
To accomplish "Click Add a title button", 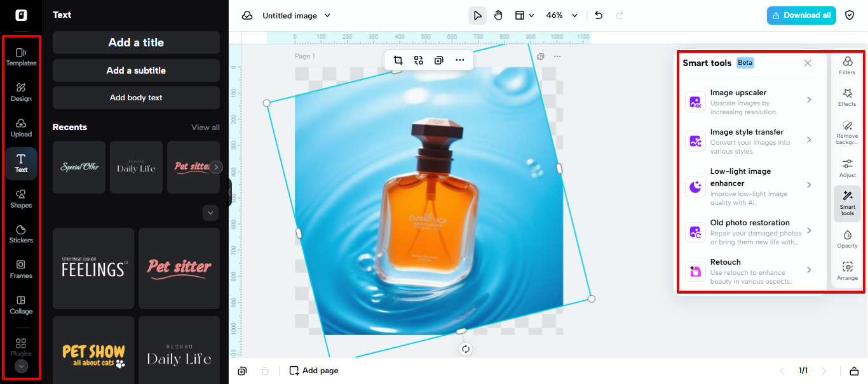I will tap(136, 43).
